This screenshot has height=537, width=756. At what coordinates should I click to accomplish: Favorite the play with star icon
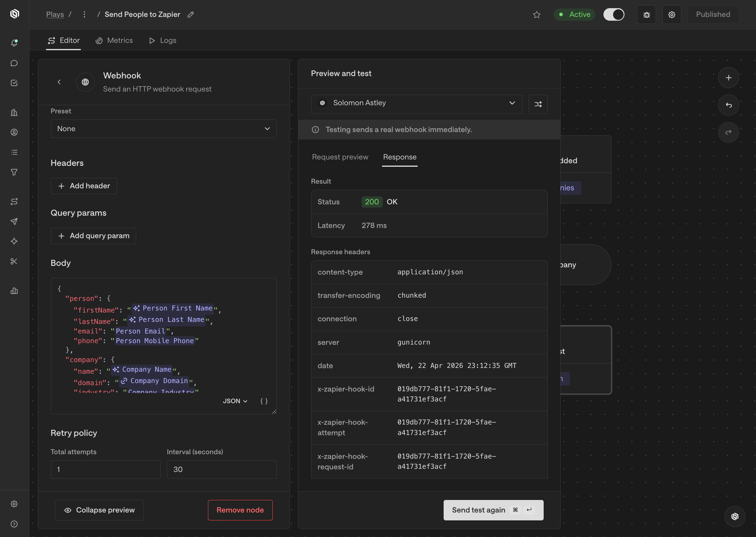[536, 15]
